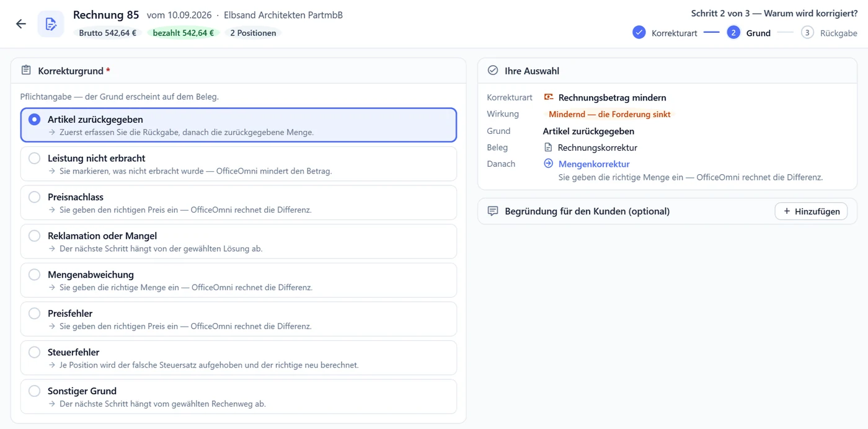Click the speech bubble icon beside Begründung
The image size is (868, 429).
tap(493, 211)
